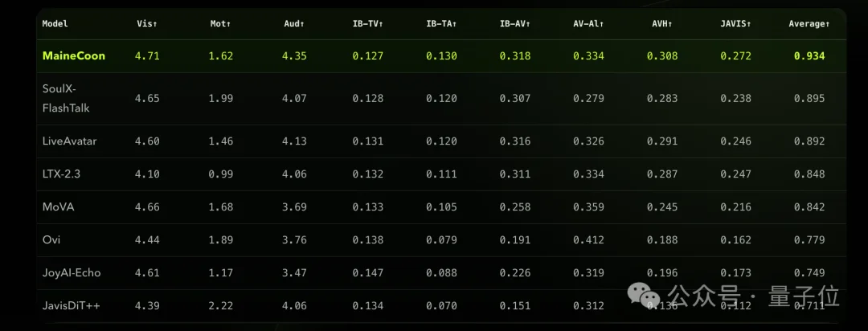Select the LTX-2.3 row label
The width and height of the screenshot is (868, 331).
(62, 174)
